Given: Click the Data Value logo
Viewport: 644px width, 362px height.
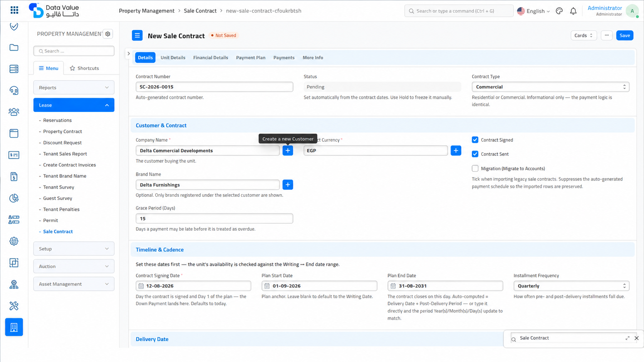Looking at the screenshot, I should (x=54, y=11).
